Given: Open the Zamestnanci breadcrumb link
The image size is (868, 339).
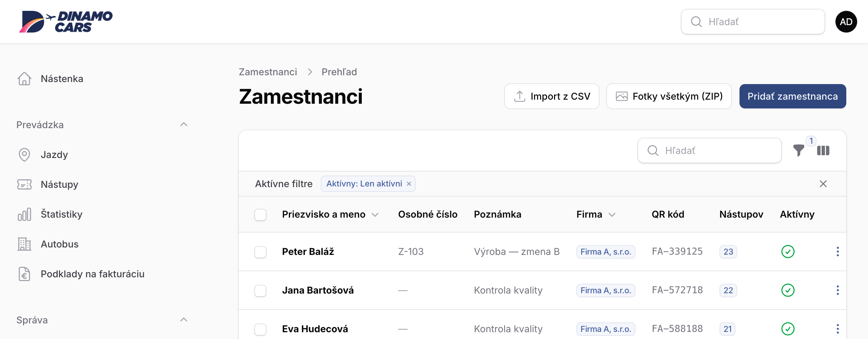Looking at the screenshot, I should click(268, 72).
